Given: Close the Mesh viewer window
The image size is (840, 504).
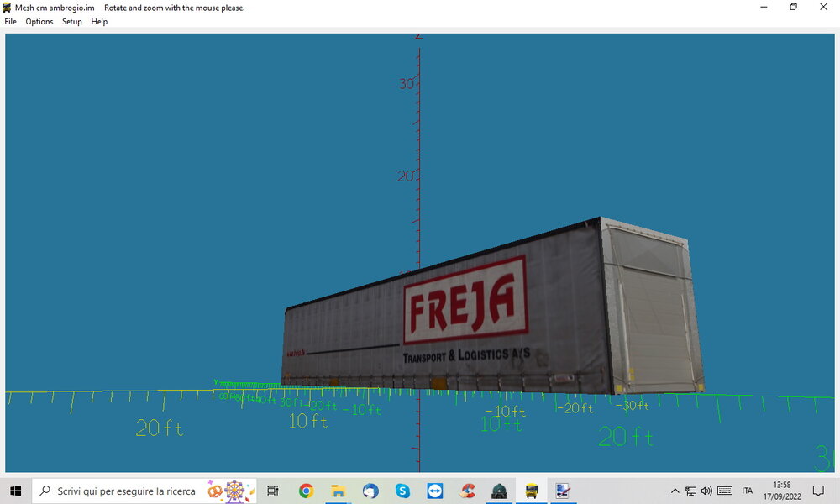Looking at the screenshot, I should tap(823, 8).
